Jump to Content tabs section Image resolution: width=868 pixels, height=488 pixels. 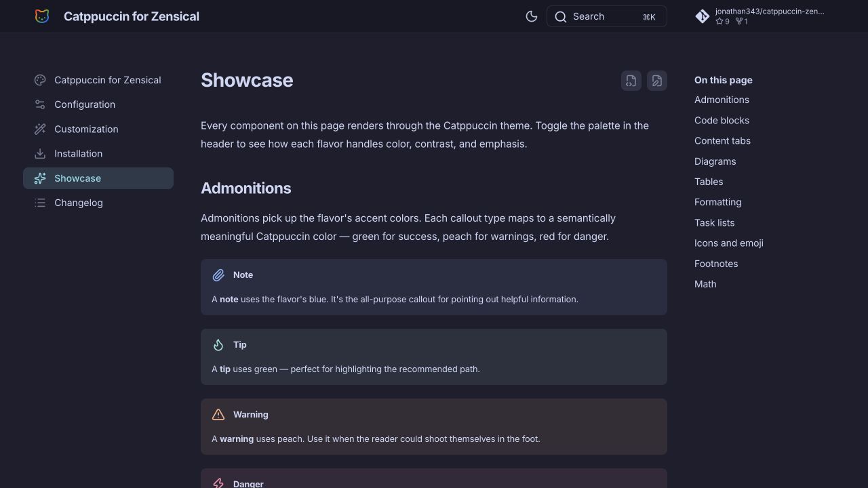[x=722, y=140]
